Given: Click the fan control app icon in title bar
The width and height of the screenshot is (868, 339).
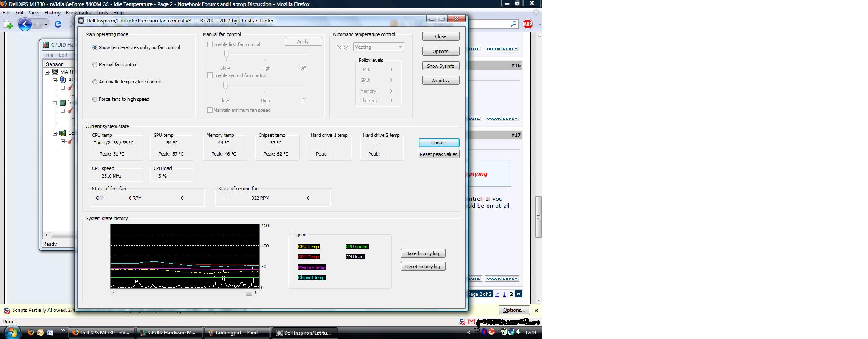Looking at the screenshot, I should coord(81,21).
